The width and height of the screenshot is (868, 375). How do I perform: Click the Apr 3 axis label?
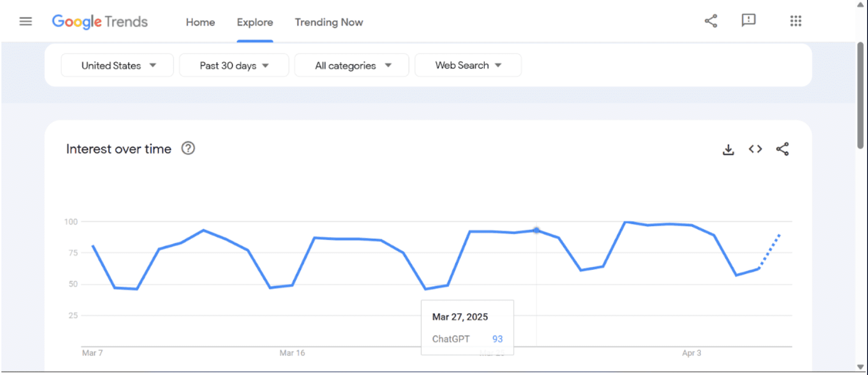[x=692, y=353]
